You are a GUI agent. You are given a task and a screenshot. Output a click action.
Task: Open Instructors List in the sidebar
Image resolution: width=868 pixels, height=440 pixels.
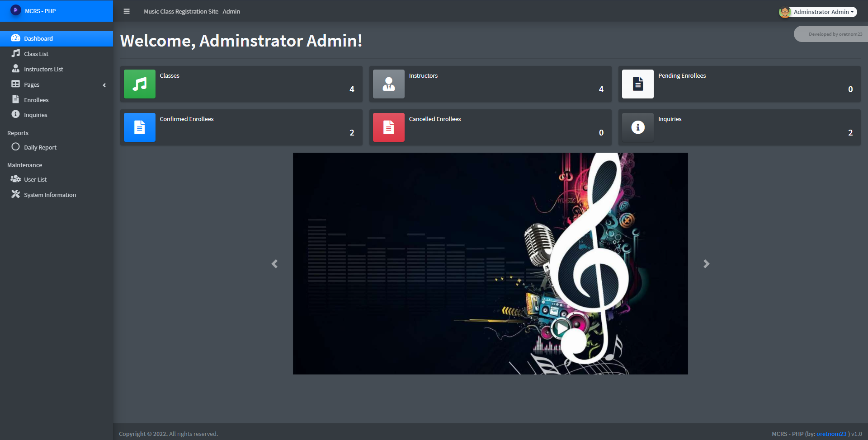coord(57,69)
